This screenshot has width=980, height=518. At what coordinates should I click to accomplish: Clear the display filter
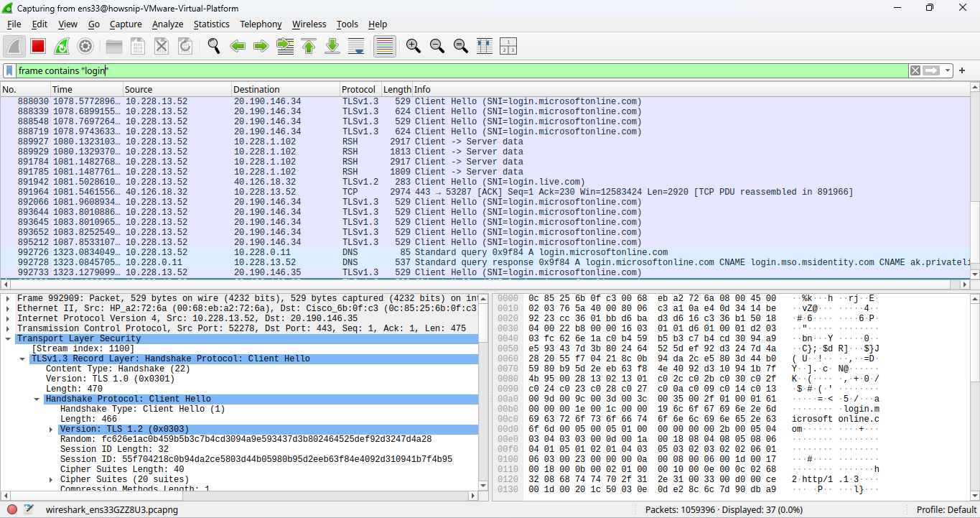(x=915, y=70)
